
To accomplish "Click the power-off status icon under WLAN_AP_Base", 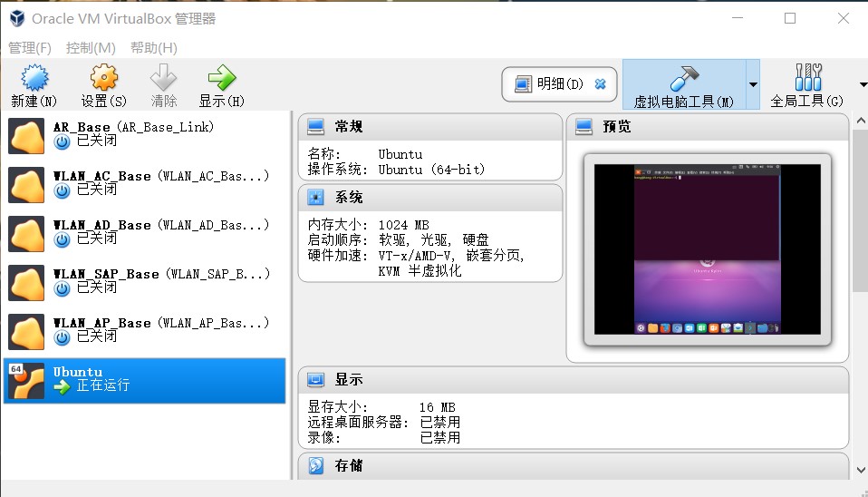I will 62,337.
